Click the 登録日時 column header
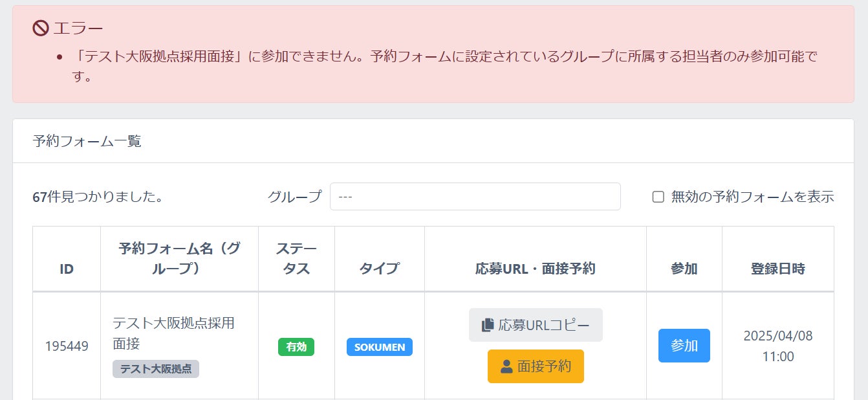868x400 pixels. (x=777, y=269)
